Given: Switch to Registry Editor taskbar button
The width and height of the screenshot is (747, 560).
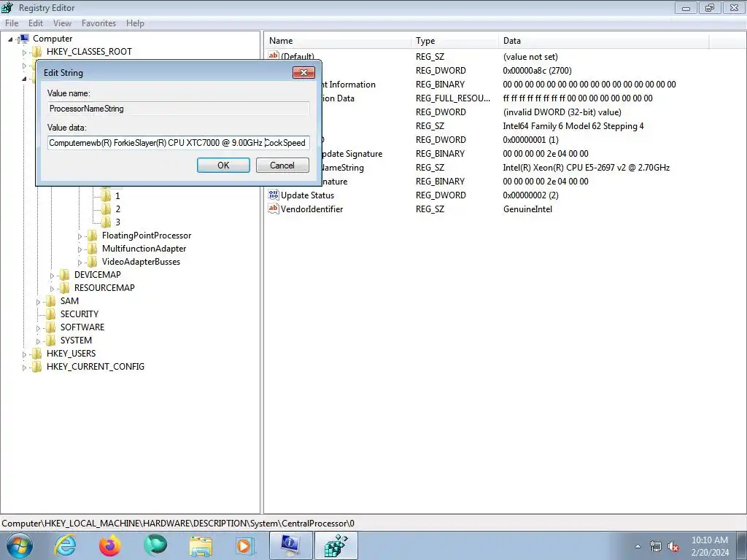Looking at the screenshot, I should 336,545.
